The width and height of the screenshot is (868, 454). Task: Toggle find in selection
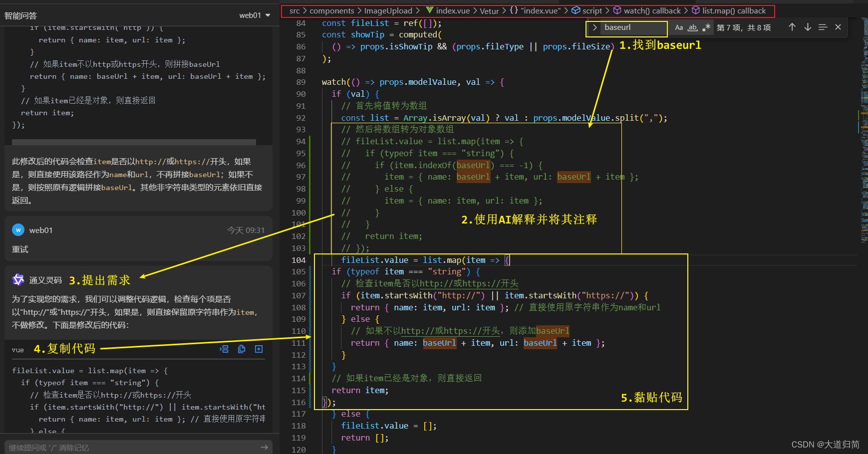pyautogui.click(x=823, y=27)
